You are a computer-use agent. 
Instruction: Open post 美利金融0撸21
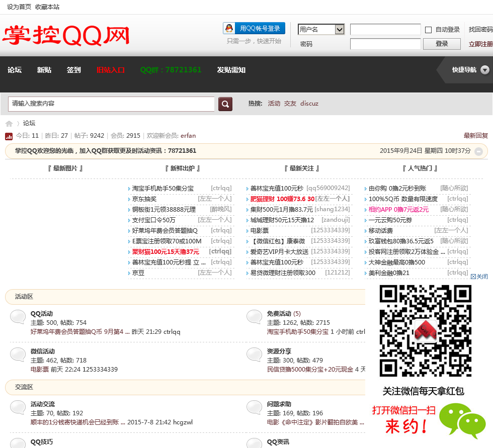click(x=389, y=273)
